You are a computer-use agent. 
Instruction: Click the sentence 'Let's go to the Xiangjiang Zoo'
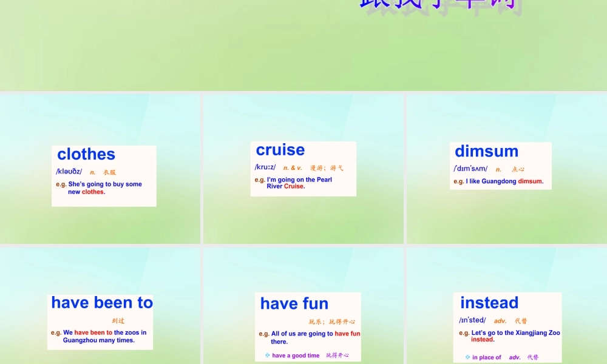pyautogui.click(x=515, y=332)
